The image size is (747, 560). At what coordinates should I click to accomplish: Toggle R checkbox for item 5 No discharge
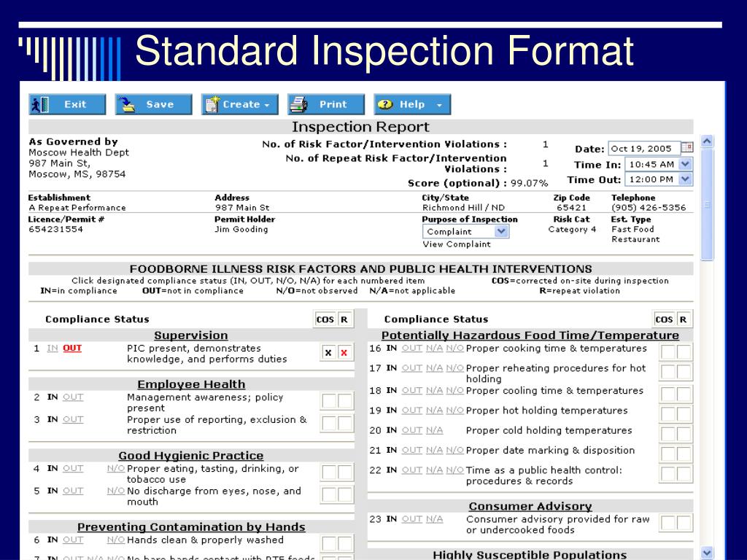point(344,495)
